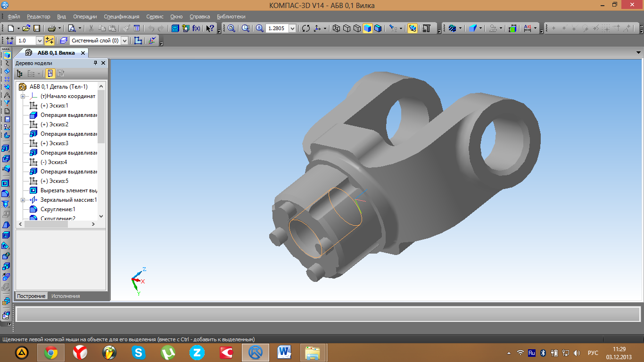
Task: Select Вырезать элемент выдавливания tree item
Action: click(x=69, y=190)
